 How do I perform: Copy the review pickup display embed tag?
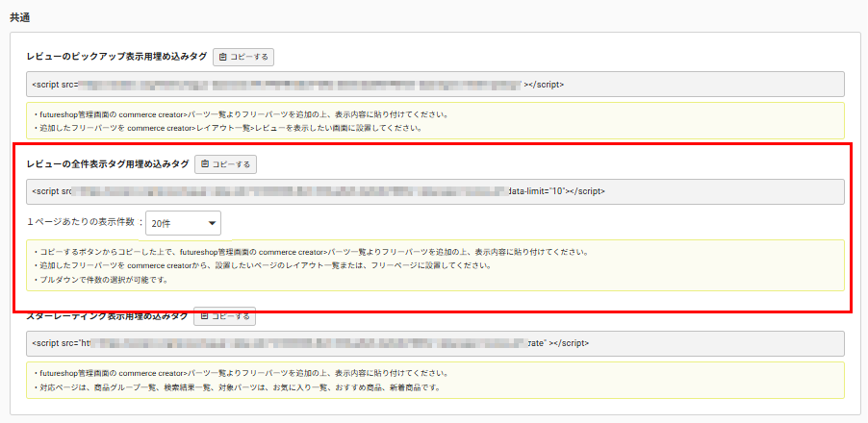[x=243, y=57]
